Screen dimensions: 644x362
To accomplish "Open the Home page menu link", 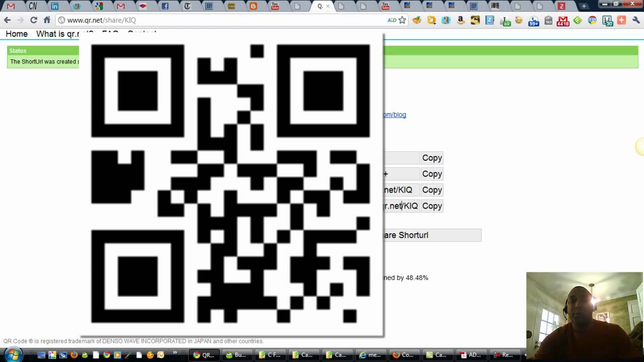I will [17, 34].
